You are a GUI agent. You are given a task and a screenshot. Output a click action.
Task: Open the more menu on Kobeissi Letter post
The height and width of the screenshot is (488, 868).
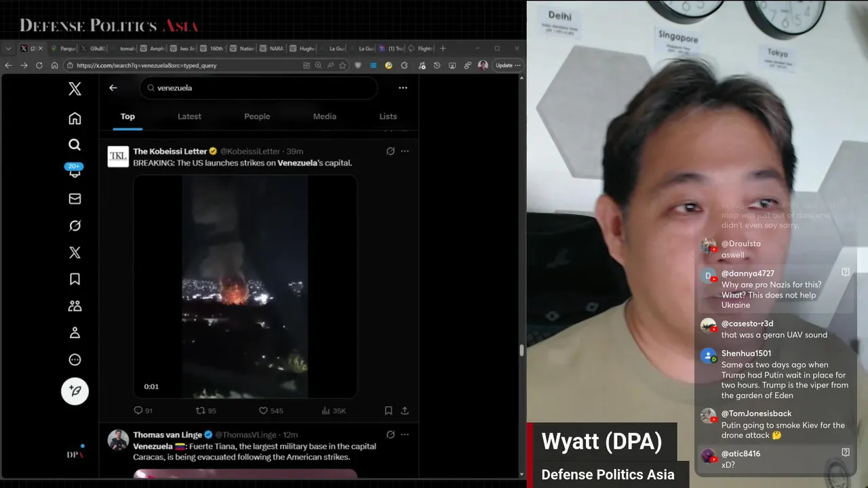pos(405,151)
